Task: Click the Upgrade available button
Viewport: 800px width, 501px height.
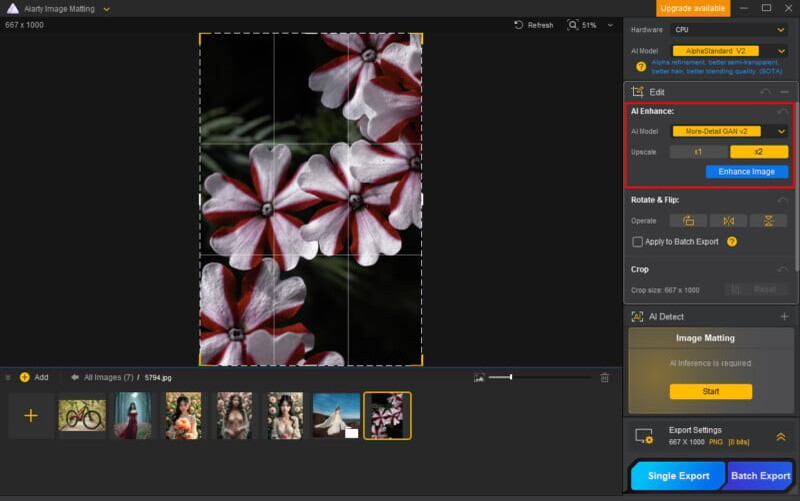Action: [692, 8]
